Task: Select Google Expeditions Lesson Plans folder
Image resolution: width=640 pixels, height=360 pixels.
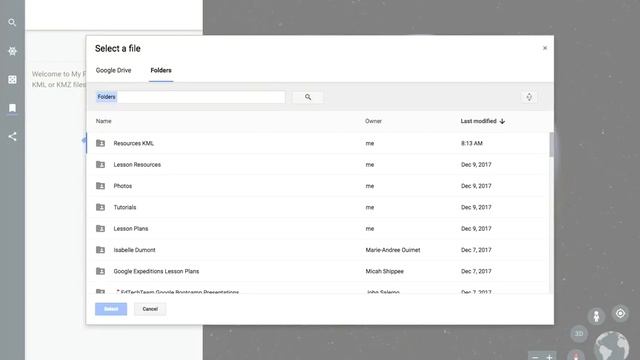Action: point(318,271)
